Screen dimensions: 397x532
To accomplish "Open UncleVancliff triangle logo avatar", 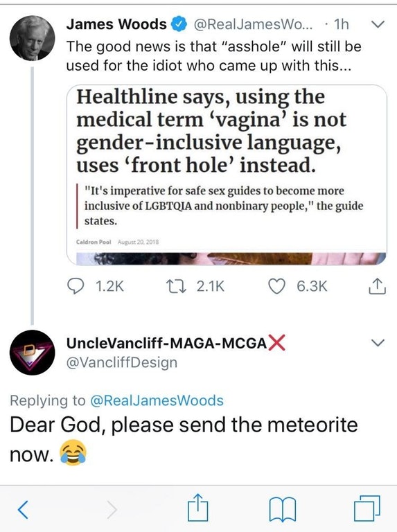I will (x=33, y=352).
